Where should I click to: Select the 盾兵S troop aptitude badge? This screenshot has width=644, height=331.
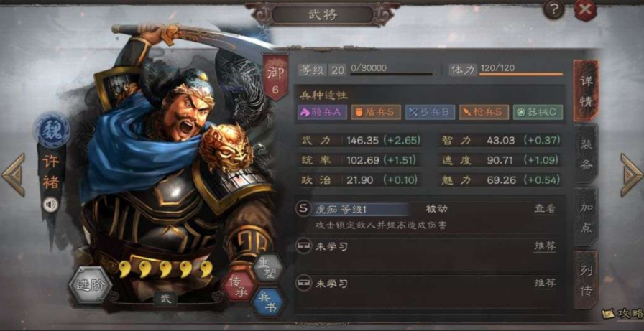pos(376,113)
